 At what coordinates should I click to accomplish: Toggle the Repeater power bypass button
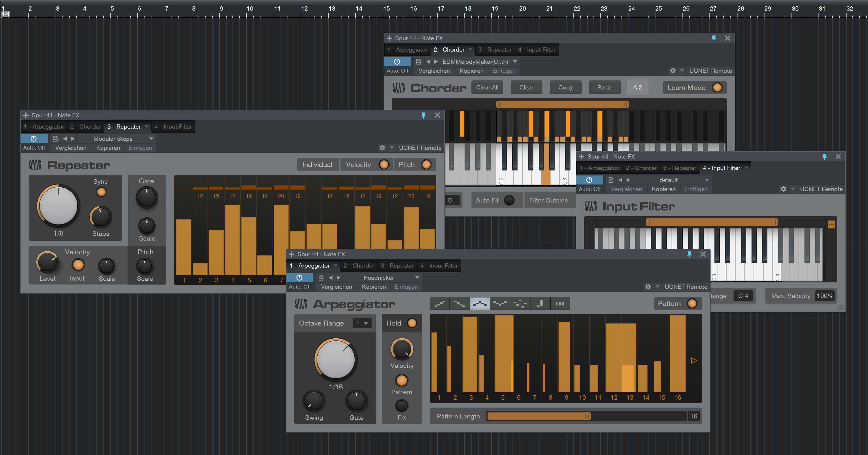click(34, 138)
